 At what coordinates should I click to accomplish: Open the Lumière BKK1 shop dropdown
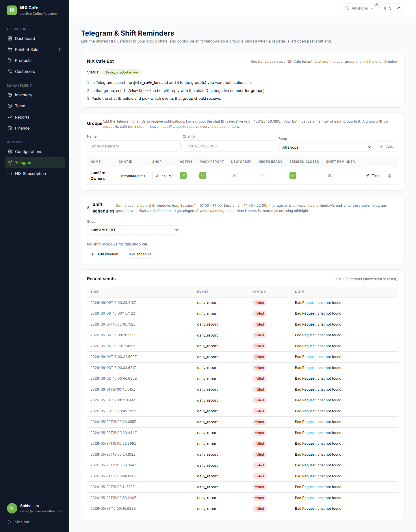pyautogui.click(x=133, y=230)
